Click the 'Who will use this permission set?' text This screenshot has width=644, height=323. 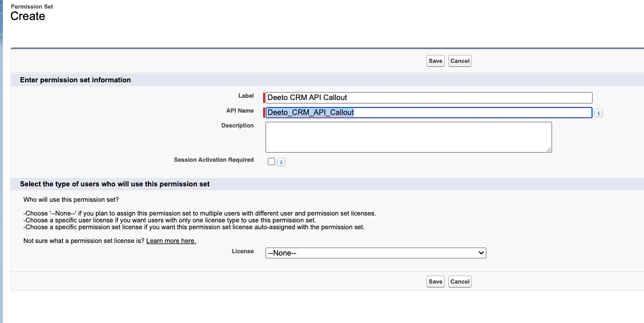pos(71,200)
